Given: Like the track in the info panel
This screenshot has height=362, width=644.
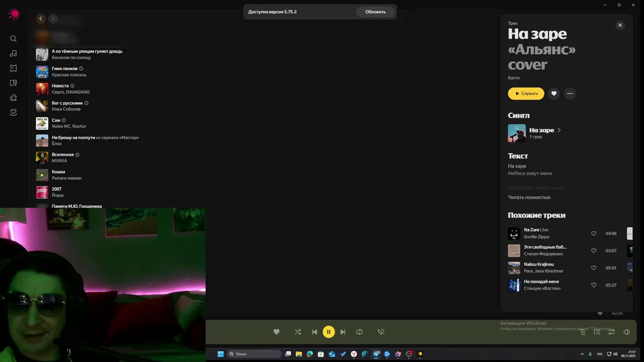Looking at the screenshot, I should [x=554, y=94].
